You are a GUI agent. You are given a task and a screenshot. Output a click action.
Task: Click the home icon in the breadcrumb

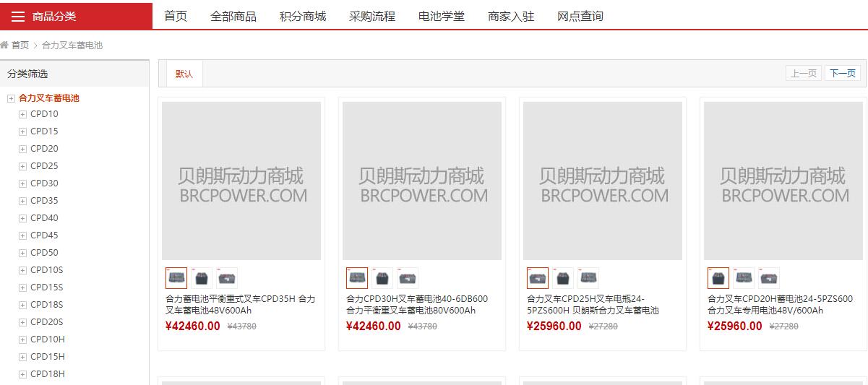4,45
